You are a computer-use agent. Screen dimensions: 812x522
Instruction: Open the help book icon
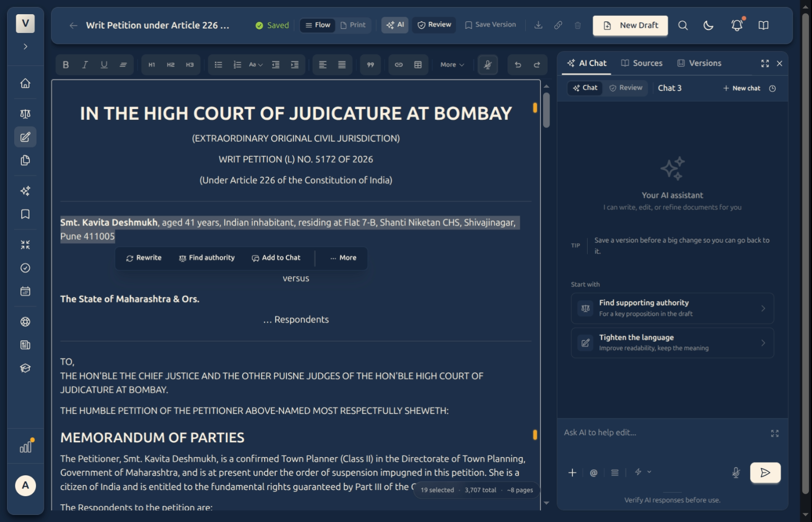[x=763, y=25]
